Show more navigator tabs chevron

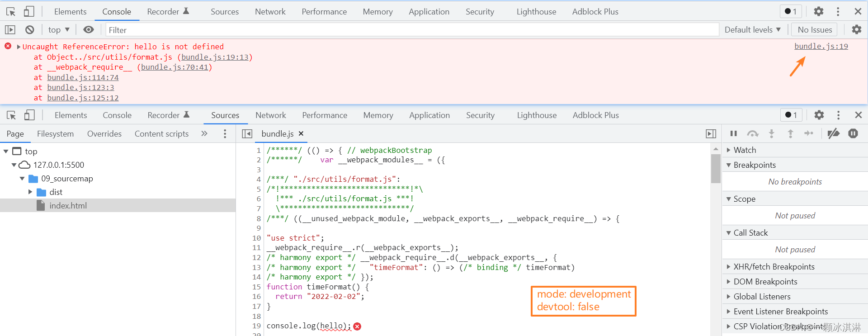204,133
